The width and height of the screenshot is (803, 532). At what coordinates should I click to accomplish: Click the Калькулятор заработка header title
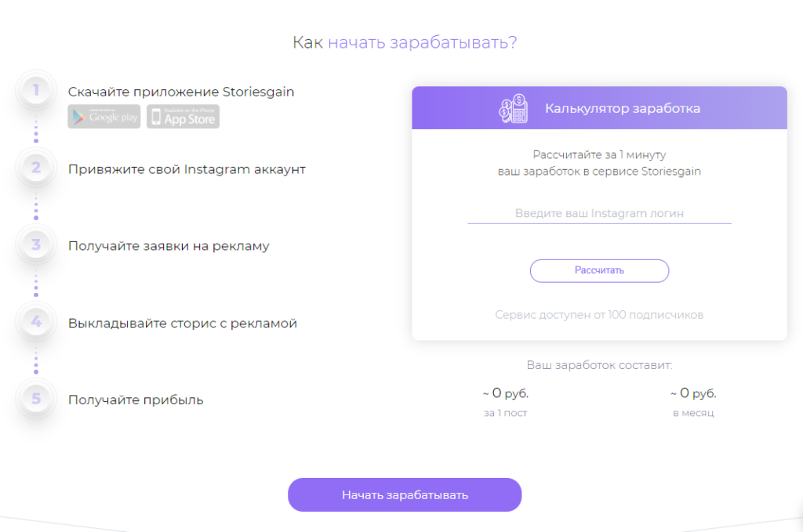coord(622,108)
